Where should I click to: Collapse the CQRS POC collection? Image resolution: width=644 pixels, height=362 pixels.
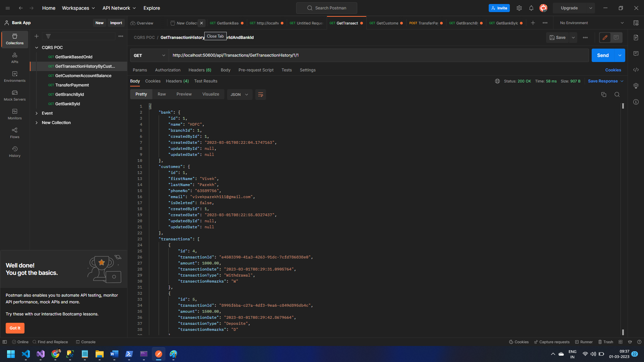pyautogui.click(x=37, y=47)
